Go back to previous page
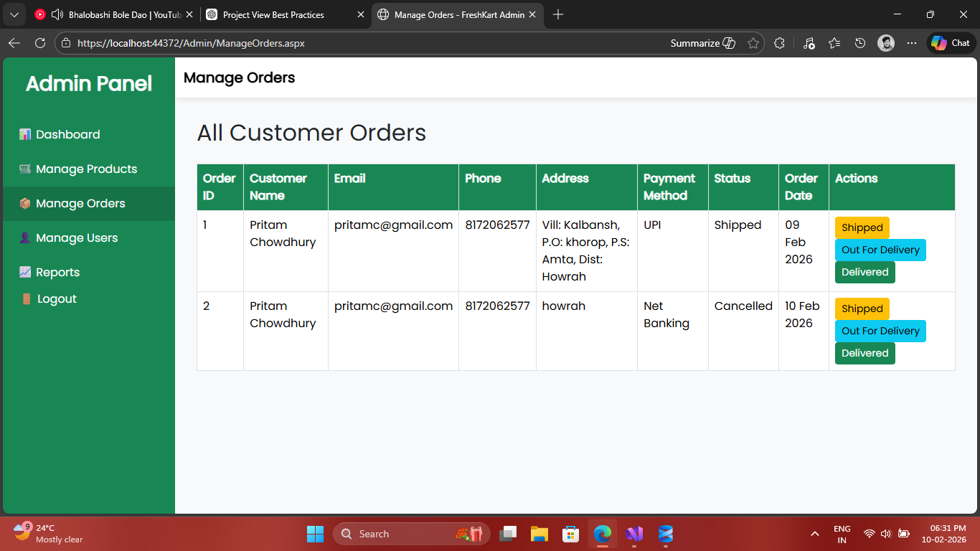Screen dimensions: 980x551 14,43
